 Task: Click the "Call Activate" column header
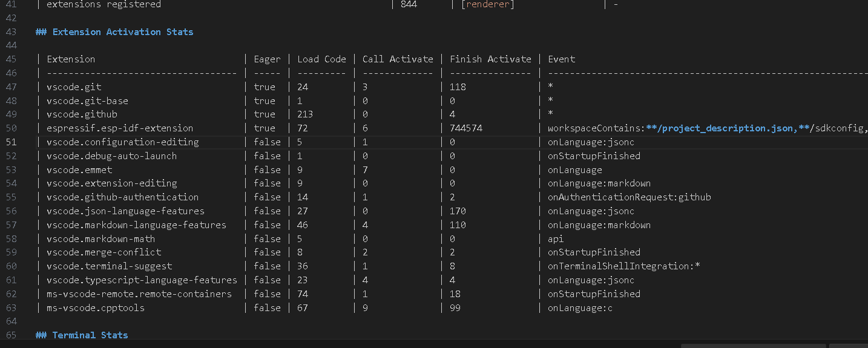(x=398, y=59)
